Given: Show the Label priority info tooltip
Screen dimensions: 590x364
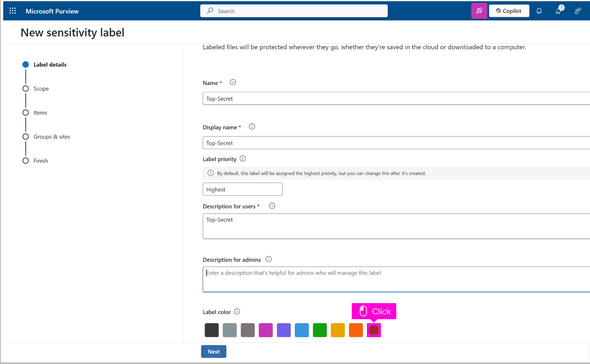Looking at the screenshot, I should [243, 159].
